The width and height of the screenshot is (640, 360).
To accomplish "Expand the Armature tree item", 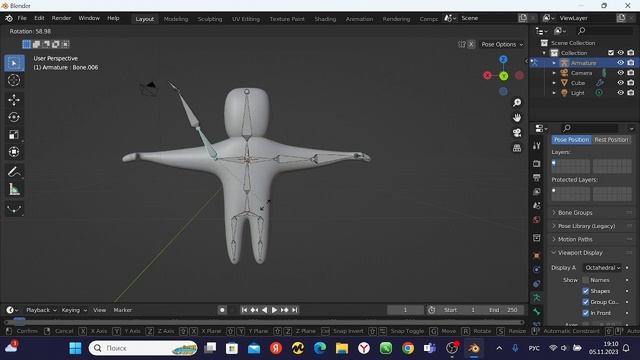I will (x=554, y=63).
